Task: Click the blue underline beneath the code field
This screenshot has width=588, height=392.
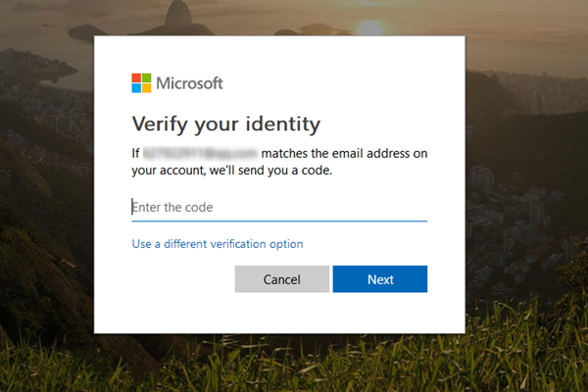Action: [279, 220]
